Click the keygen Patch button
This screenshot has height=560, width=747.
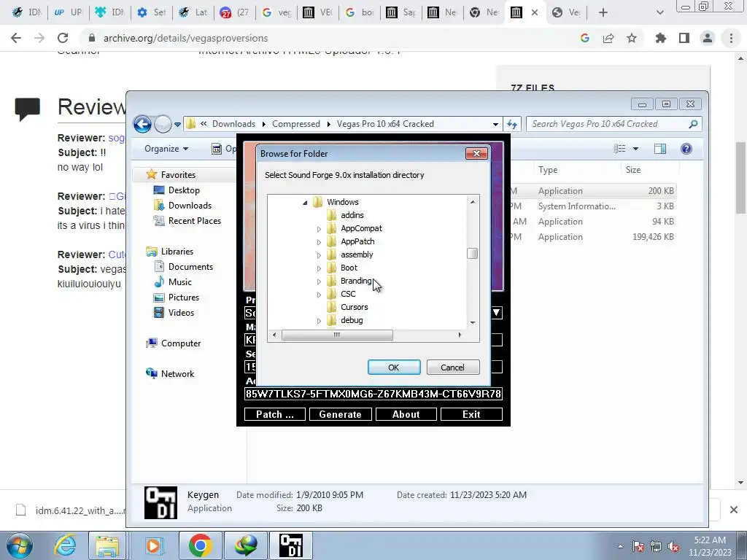pyautogui.click(x=275, y=414)
